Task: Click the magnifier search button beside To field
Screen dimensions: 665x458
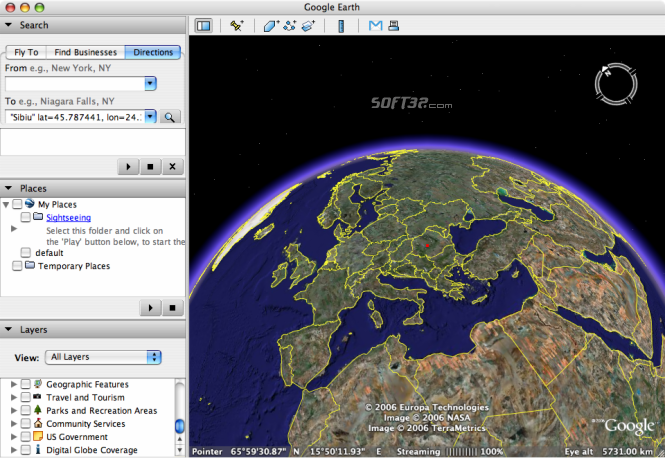Action: 170,117
